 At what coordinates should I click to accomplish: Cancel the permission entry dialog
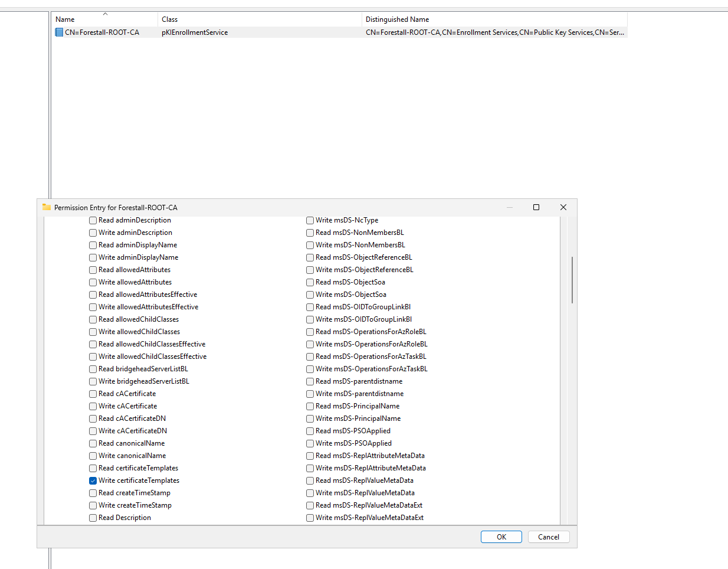pos(548,537)
